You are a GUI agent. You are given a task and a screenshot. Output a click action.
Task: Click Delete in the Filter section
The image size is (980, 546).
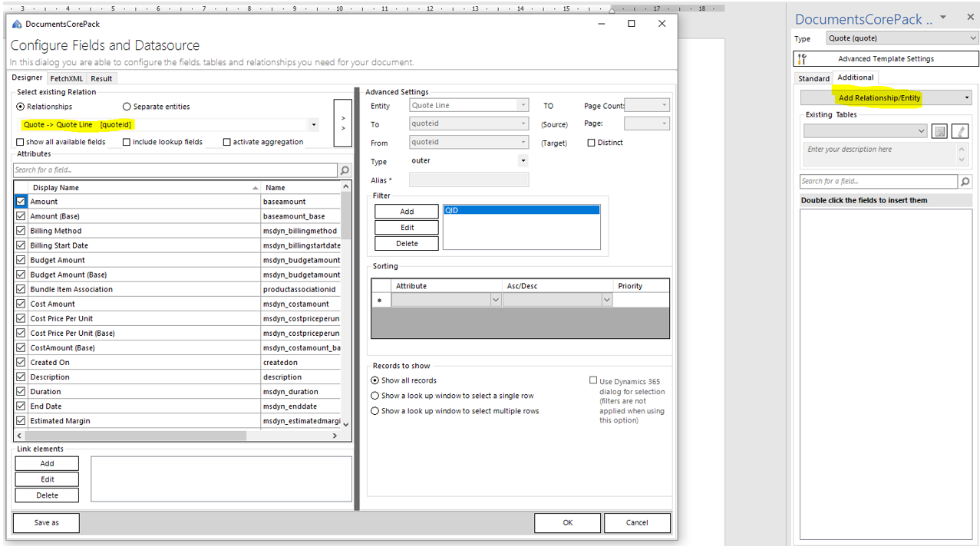(407, 243)
